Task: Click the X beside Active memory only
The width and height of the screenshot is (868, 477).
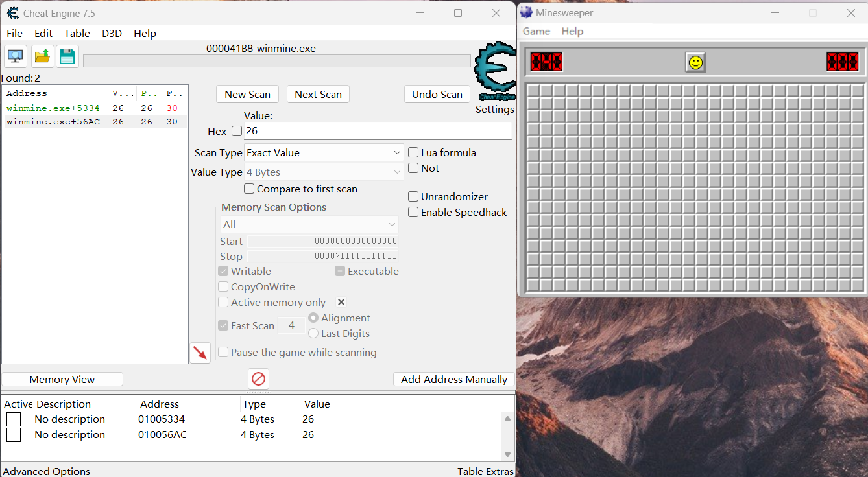Action: [x=341, y=302]
